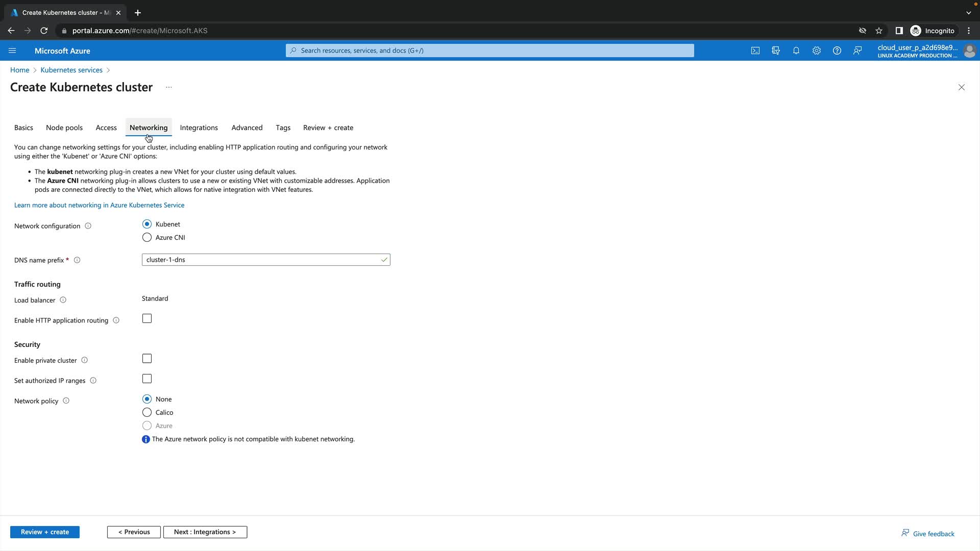Open Chrome three-dot menu
The width and height of the screenshot is (980, 551).
pos(968,31)
